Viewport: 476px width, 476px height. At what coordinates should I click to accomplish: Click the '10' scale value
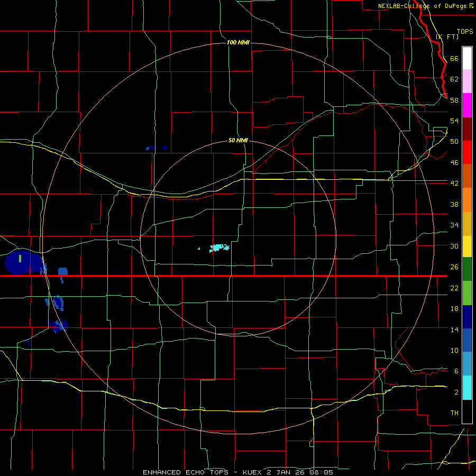point(454,350)
